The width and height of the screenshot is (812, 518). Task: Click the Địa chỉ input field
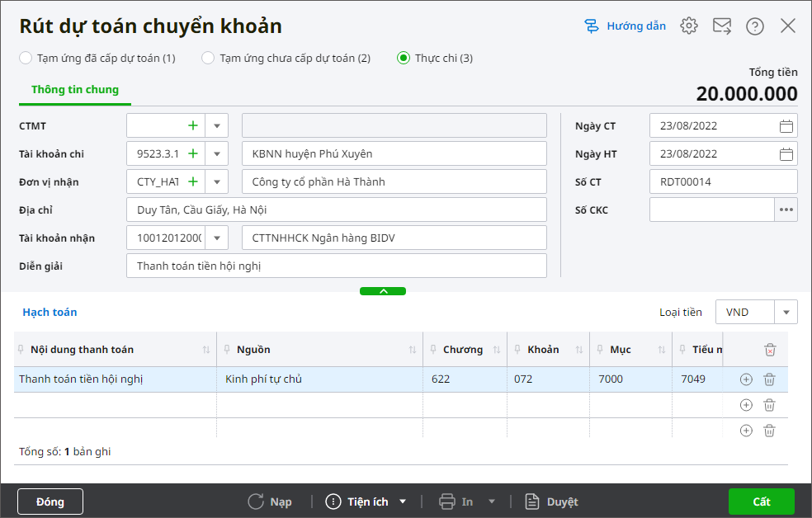tap(337, 210)
